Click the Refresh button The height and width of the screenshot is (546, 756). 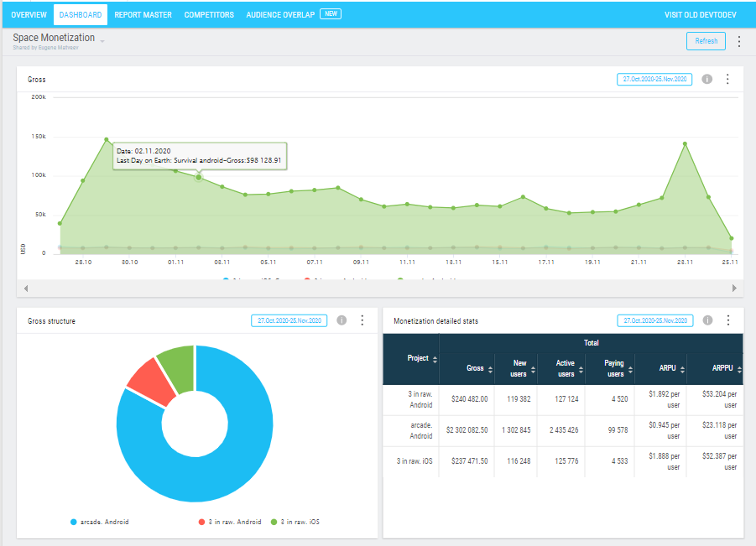(706, 41)
